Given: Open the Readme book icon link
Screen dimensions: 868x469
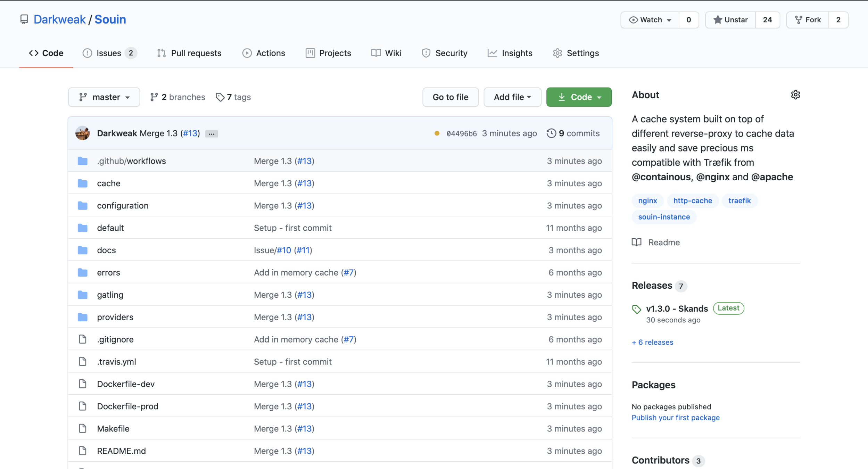Looking at the screenshot, I should coord(637,242).
